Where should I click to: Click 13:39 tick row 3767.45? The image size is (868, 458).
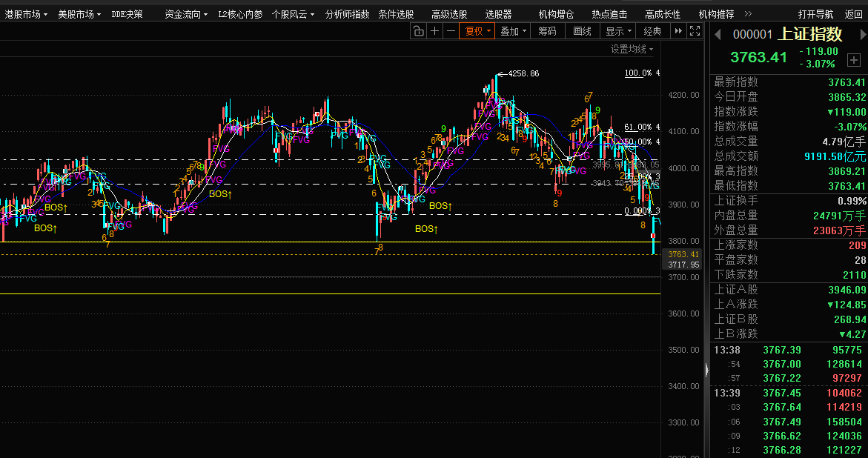(x=788, y=394)
